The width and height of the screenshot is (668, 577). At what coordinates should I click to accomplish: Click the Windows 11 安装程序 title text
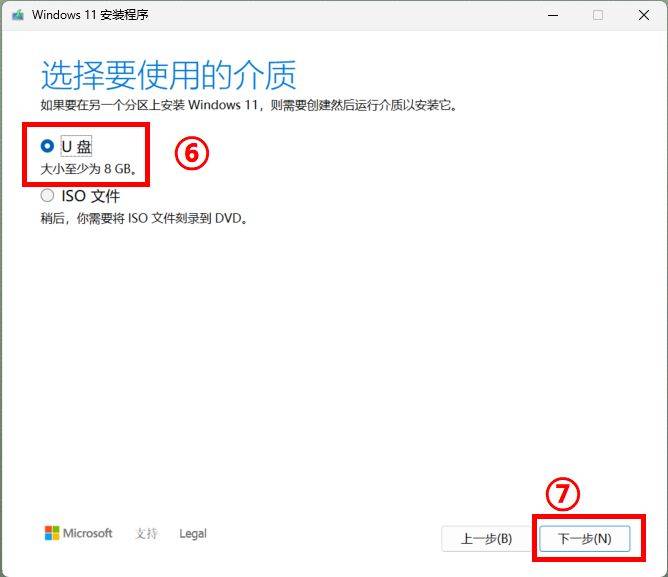click(x=90, y=15)
